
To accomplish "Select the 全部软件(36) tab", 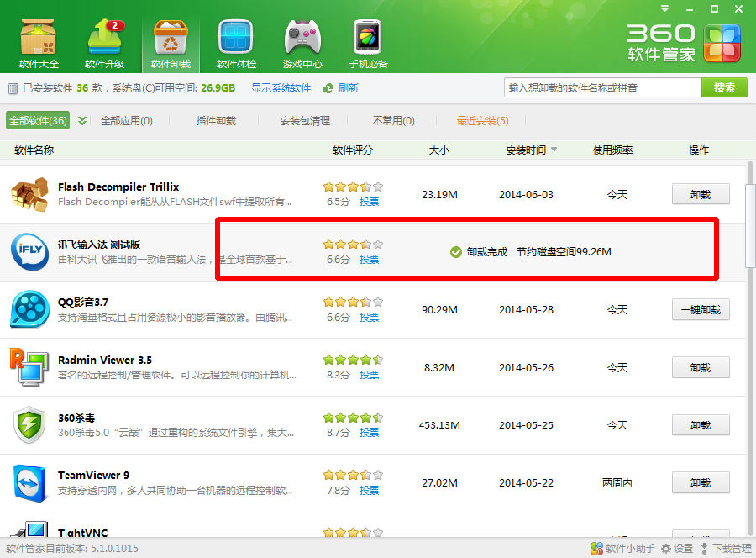I will point(38,120).
